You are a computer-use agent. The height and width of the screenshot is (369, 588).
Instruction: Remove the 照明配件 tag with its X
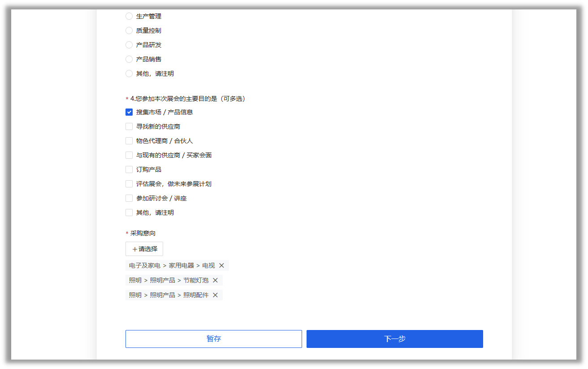point(215,295)
